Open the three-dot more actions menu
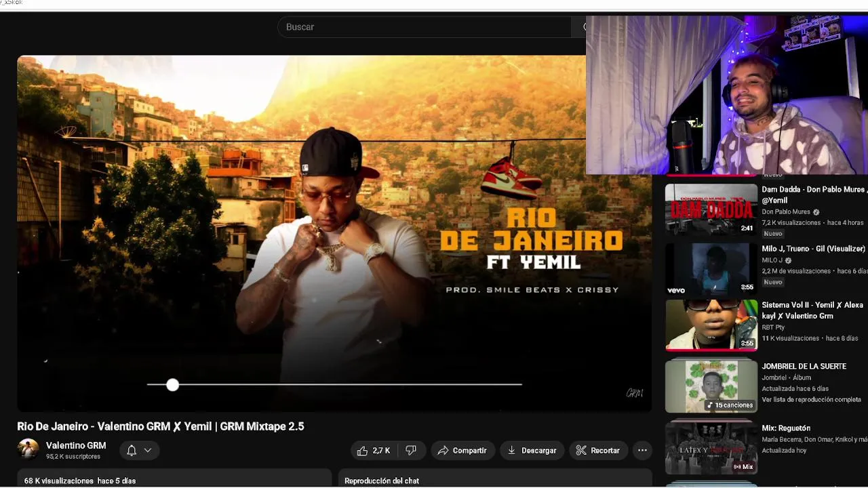This screenshot has width=868, height=488. [x=642, y=451]
